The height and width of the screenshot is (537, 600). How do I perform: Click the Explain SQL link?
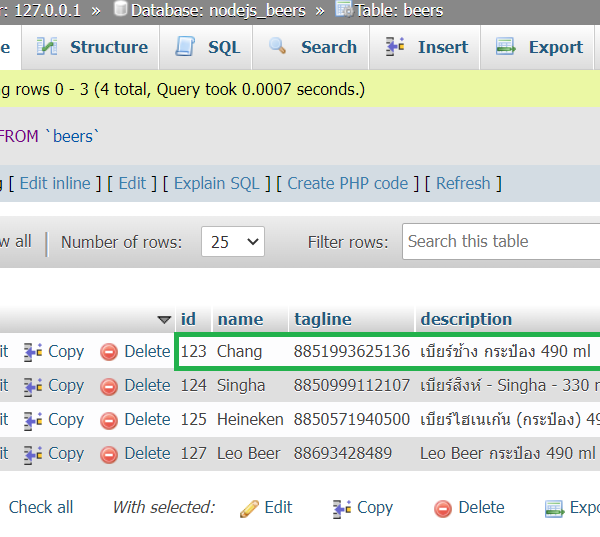click(216, 183)
